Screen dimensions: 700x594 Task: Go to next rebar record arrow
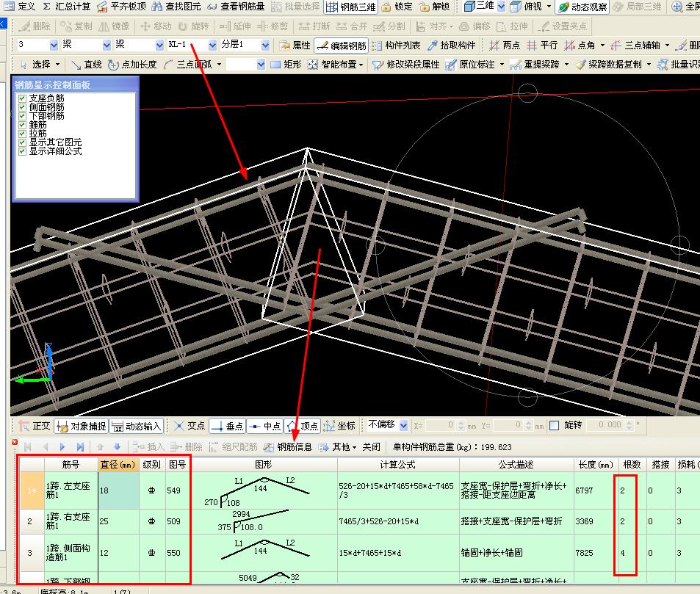coord(62,446)
